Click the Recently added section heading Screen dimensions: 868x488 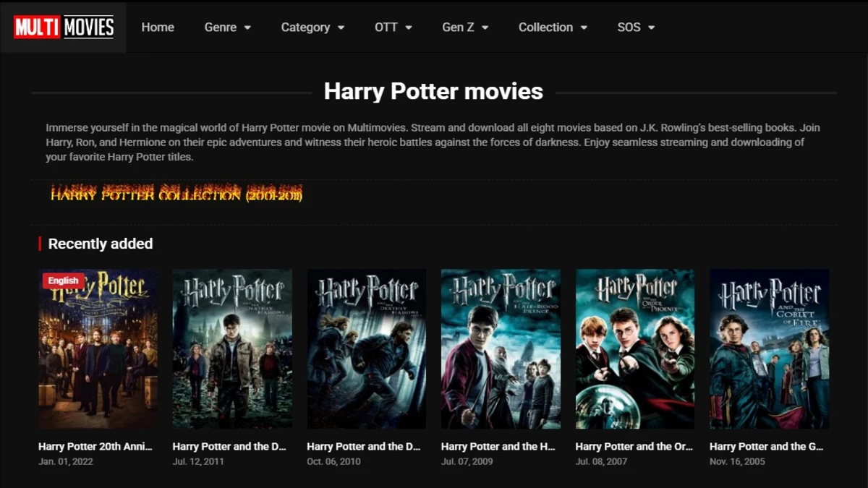pos(100,244)
